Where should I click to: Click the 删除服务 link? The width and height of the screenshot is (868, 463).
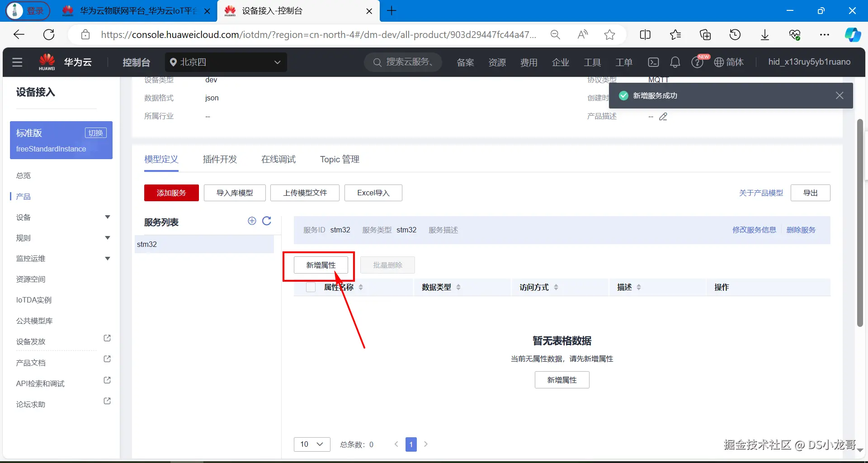click(801, 230)
